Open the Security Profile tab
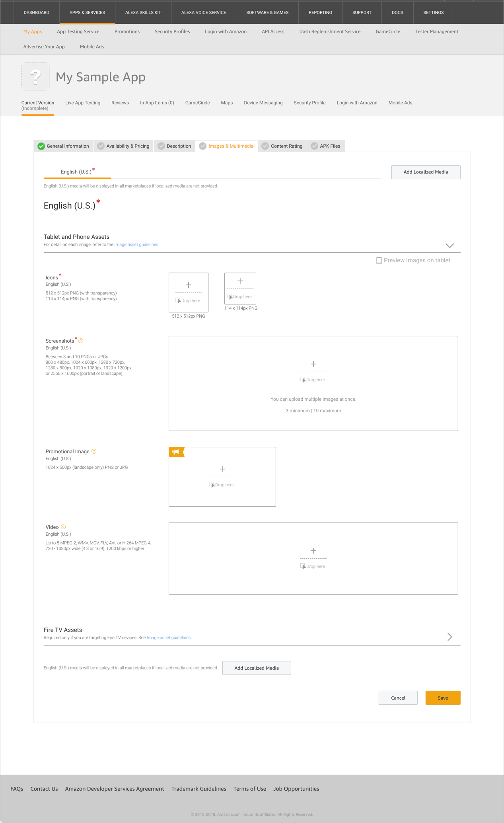 coord(309,103)
